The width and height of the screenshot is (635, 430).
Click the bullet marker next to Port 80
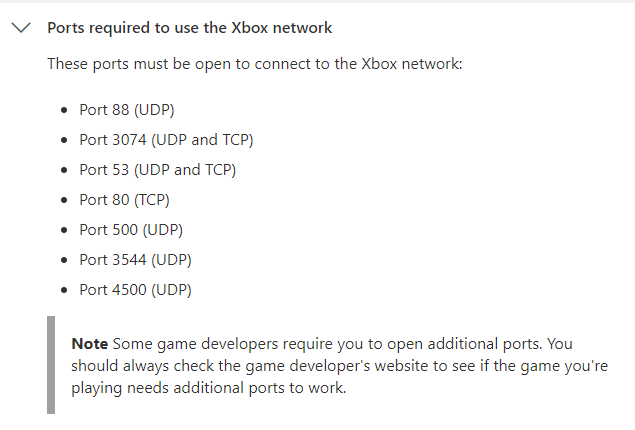pyautogui.click(x=65, y=200)
